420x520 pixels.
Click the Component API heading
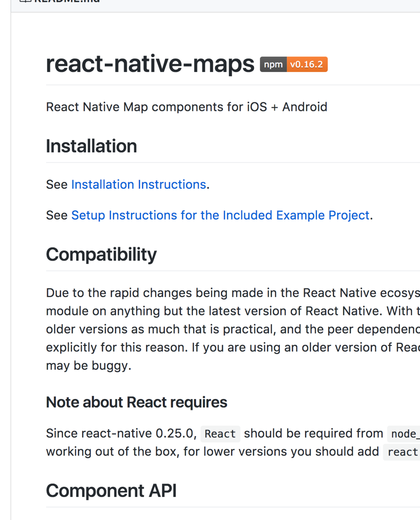(x=111, y=491)
